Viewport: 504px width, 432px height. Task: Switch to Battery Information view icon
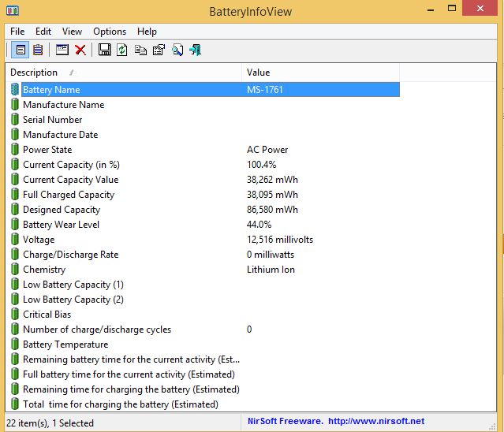click(x=21, y=50)
